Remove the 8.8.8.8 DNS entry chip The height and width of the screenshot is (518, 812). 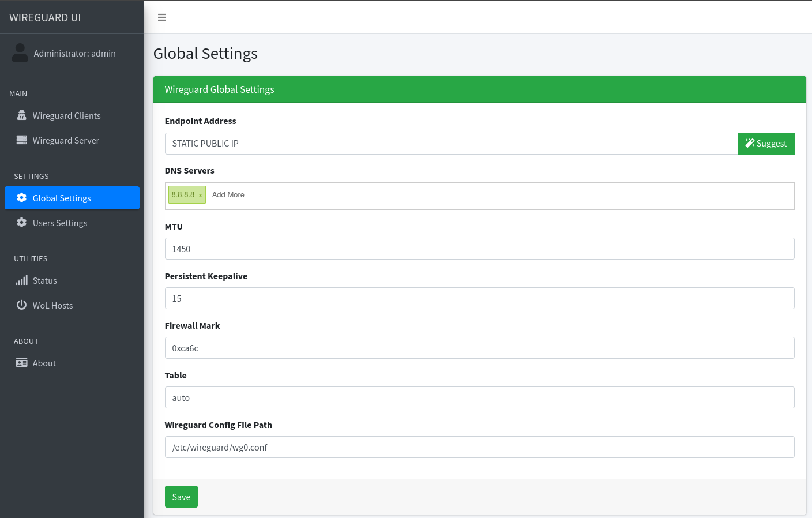[201, 194]
